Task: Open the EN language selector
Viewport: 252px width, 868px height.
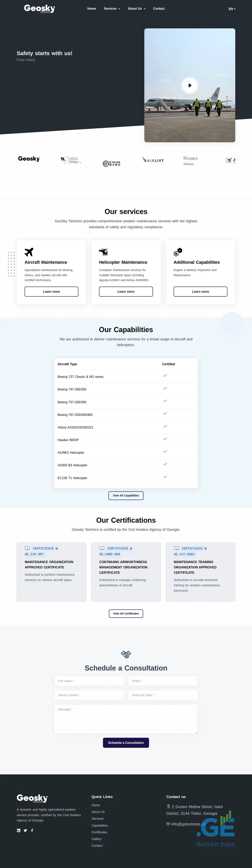Action: [x=232, y=9]
